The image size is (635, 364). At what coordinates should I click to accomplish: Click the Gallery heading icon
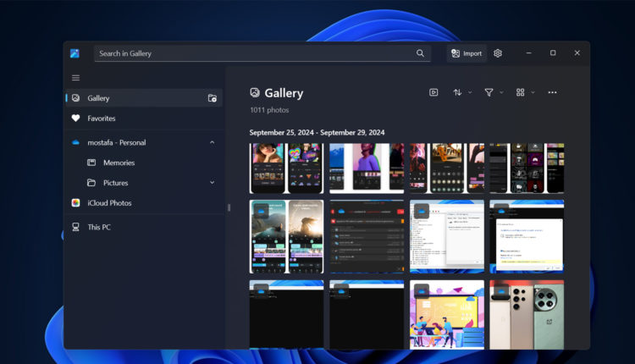coord(255,93)
